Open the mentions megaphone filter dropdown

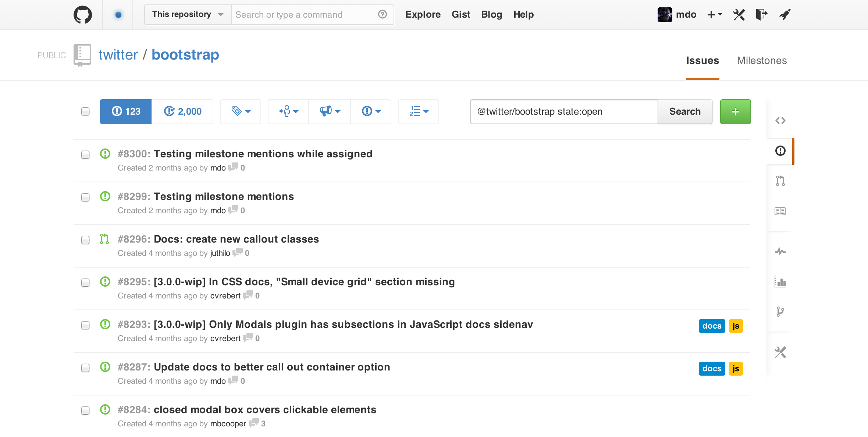(x=330, y=112)
